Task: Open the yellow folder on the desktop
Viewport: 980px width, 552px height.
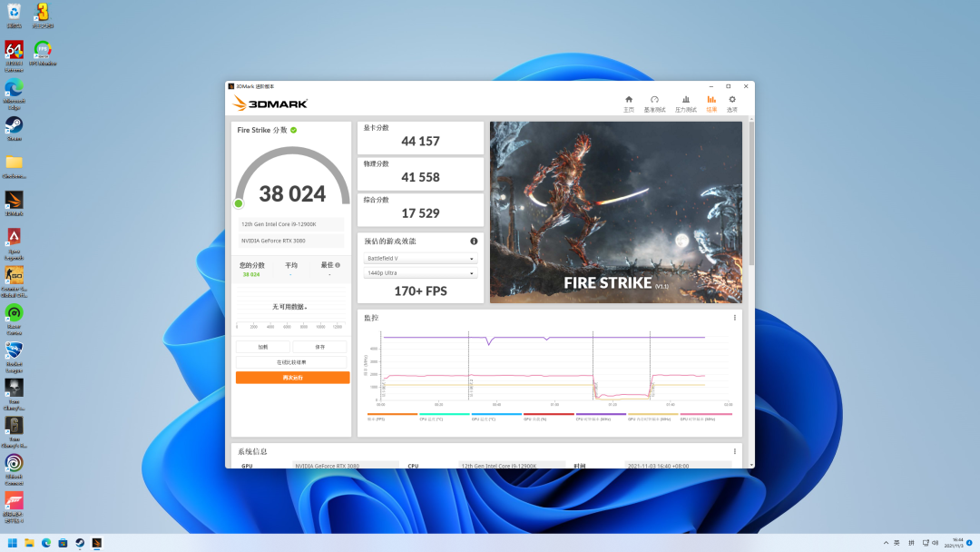Action: [x=14, y=166]
